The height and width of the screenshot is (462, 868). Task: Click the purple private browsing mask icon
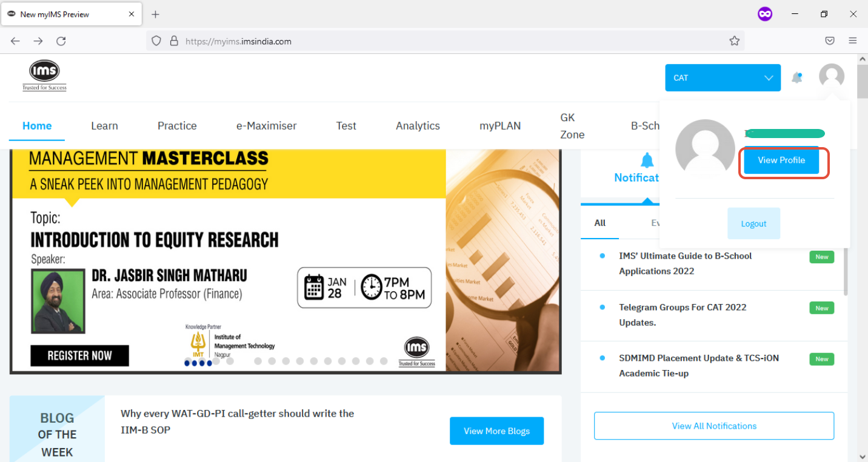click(x=765, y=14)
